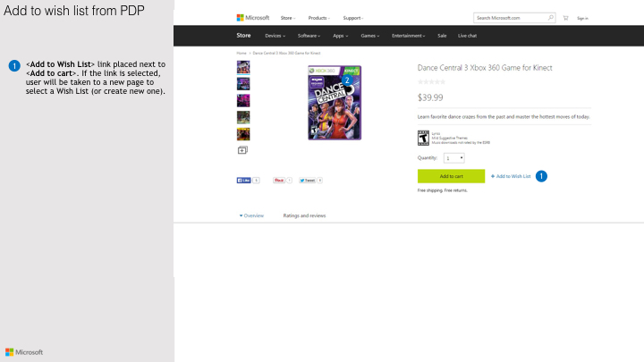Click the Home breadcrumb link

tap(241, 53)
